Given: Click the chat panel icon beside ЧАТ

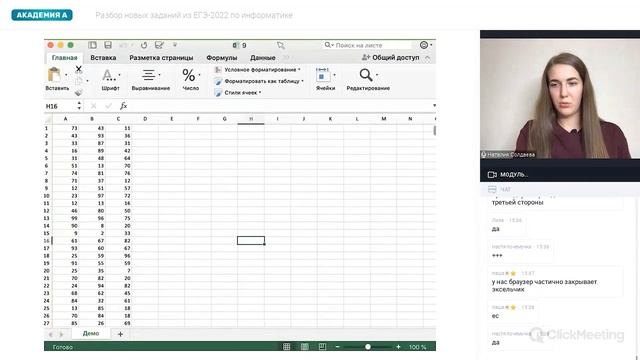Looking at the screenshot, I should (492, 189).
